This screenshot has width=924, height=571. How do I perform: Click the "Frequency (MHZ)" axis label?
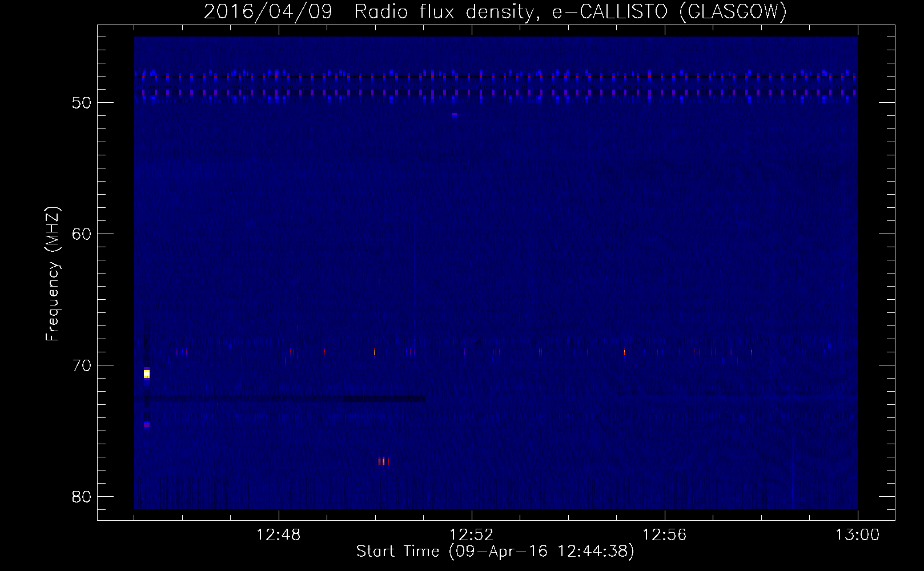click(53, 274)
